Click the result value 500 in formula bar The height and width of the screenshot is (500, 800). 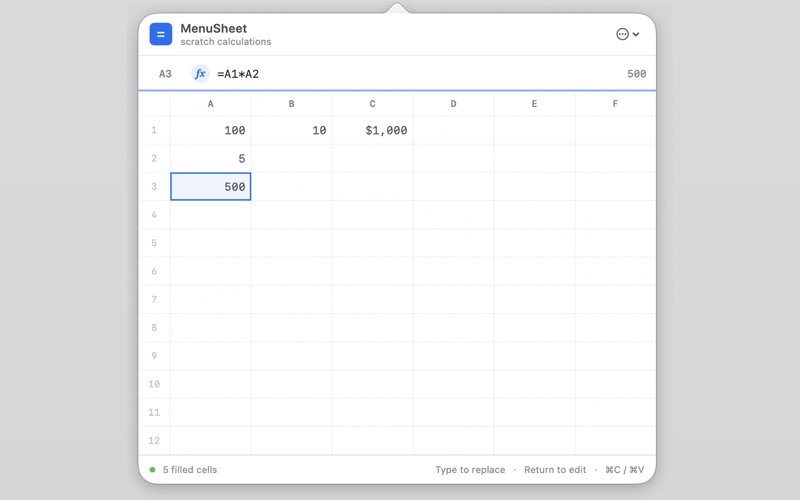(636, 74)
